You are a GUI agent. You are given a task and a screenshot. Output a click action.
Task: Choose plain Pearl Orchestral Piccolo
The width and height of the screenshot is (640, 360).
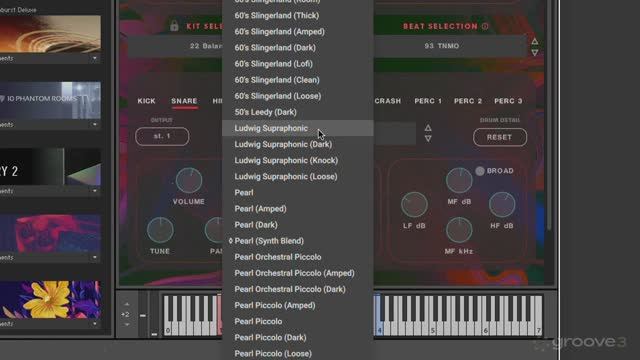click(298, 257)
